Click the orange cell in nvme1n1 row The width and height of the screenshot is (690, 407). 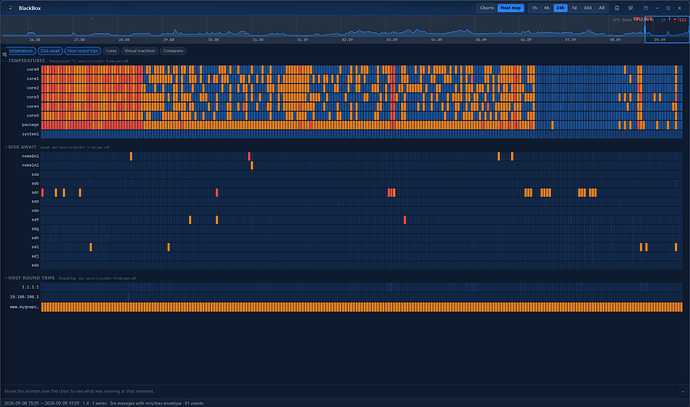(x=252, y=165)
